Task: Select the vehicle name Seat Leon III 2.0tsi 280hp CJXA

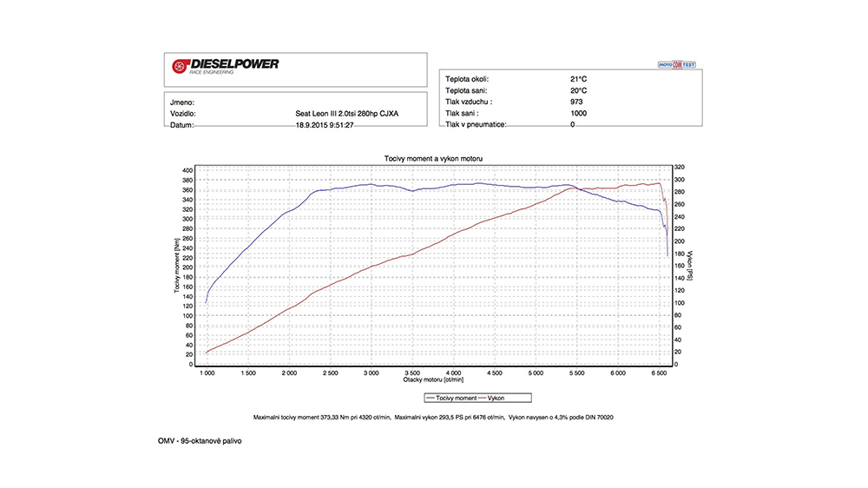Action: coord(346,114)
